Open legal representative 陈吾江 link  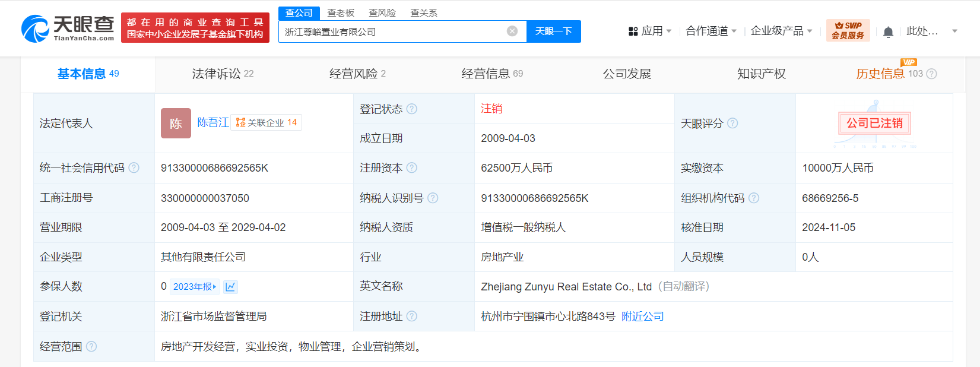point(213,122)
